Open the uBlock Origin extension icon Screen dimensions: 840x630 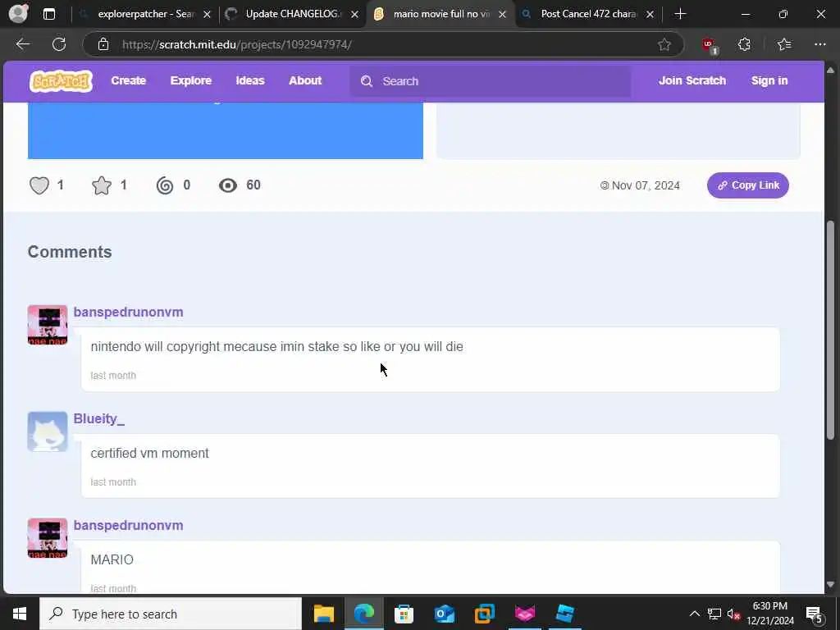[x=710, y=45]
